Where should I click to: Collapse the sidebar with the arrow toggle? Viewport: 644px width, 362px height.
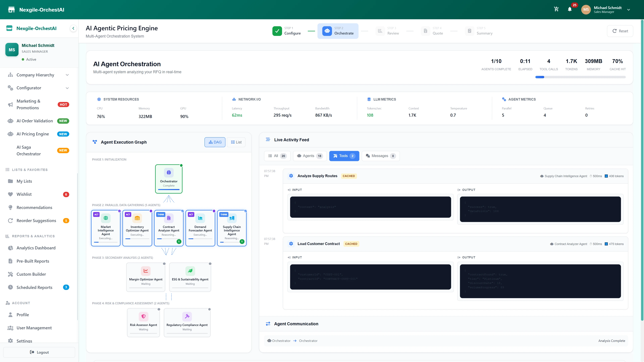tap(73, 28)
